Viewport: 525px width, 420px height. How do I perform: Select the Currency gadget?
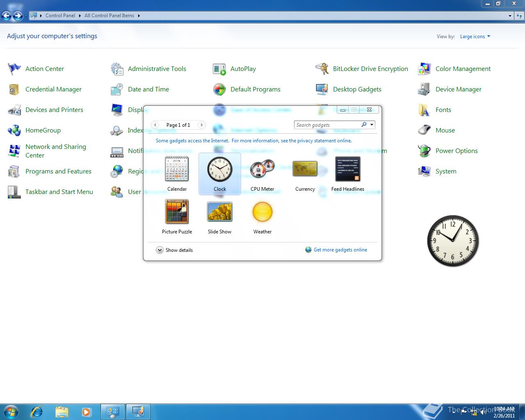click(x=305, y=174)
